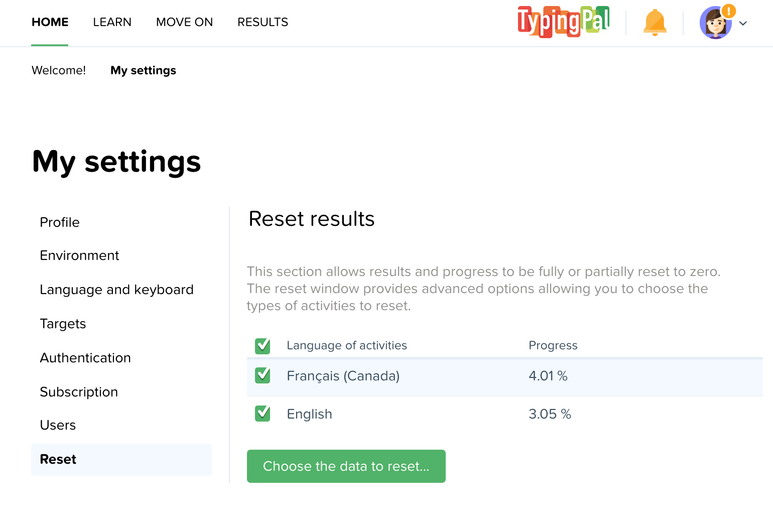This screenshot has height=532, width=773.
Task: Toggle the select-all languages checkbox
Action: coord(263,346)
